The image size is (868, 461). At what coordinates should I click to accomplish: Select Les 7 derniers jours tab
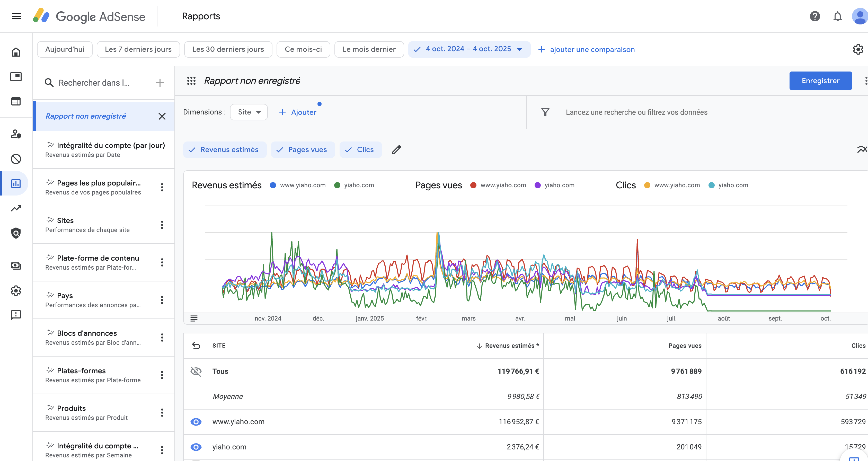(x=138, y=49)
